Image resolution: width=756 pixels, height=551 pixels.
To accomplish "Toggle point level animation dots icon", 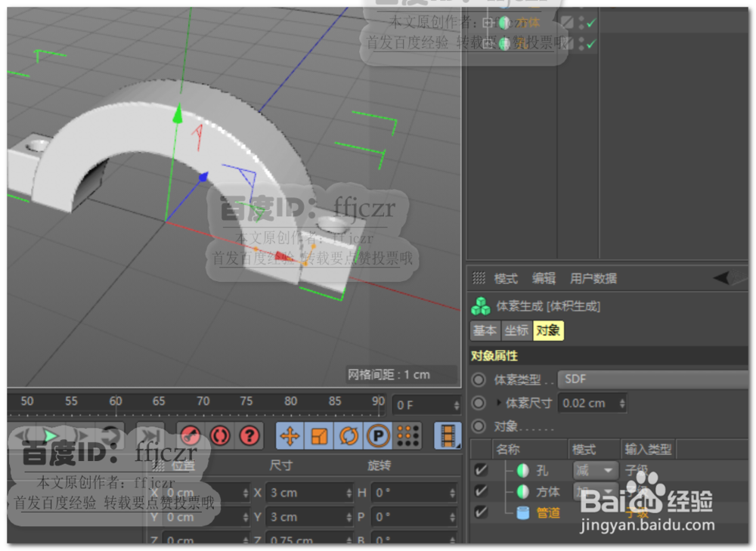I will (407, 436).
